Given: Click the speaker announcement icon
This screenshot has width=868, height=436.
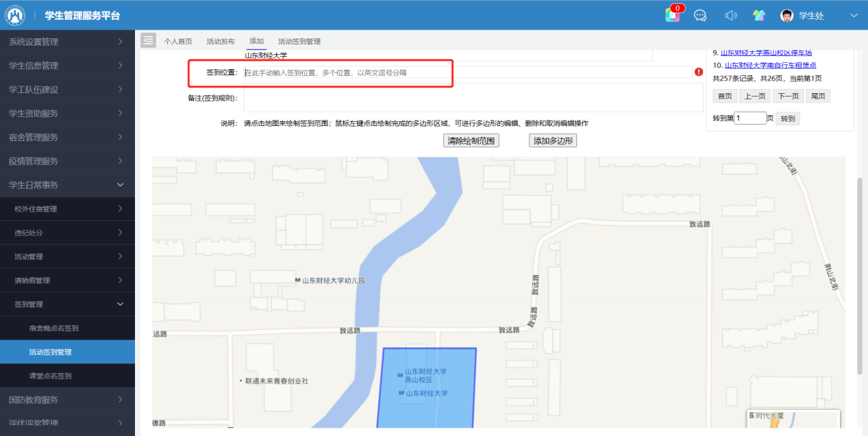Looking at the screenshot, I should tap(731, 15).
